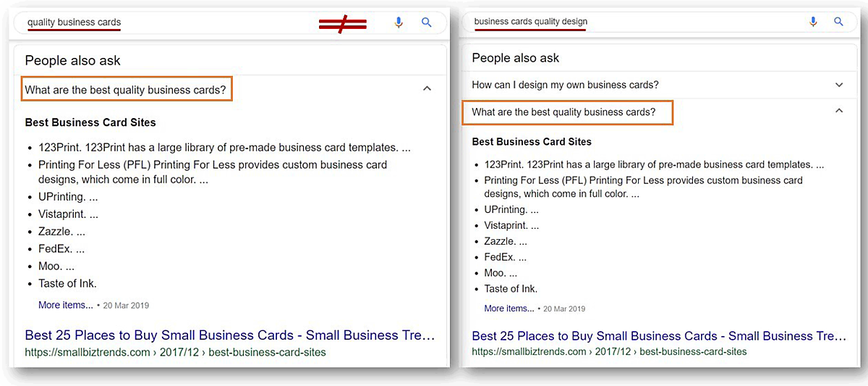Collapse right 'best quality business cards' chevron

pyautogui.click(x=839, y=111)
